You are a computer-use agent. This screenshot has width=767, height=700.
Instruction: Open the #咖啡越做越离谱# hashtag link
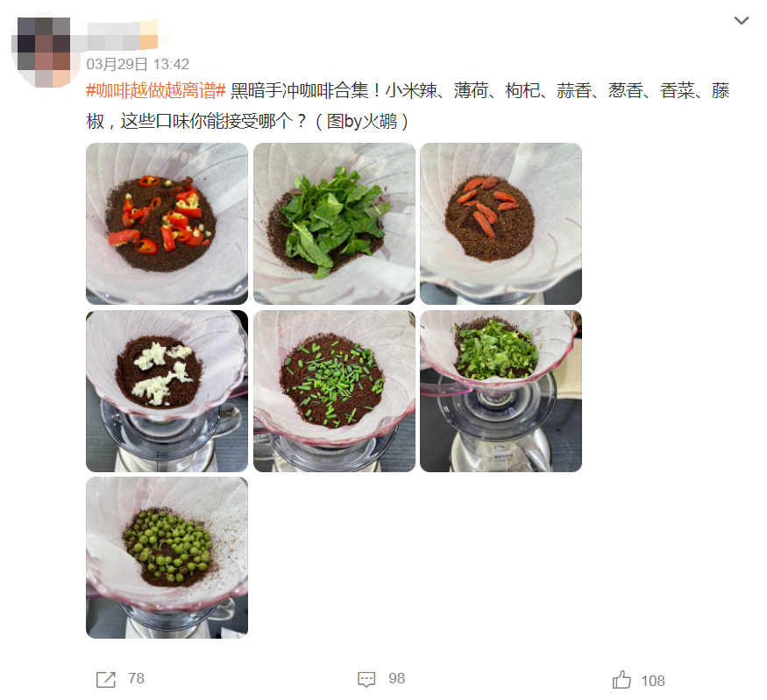[155, 90]
